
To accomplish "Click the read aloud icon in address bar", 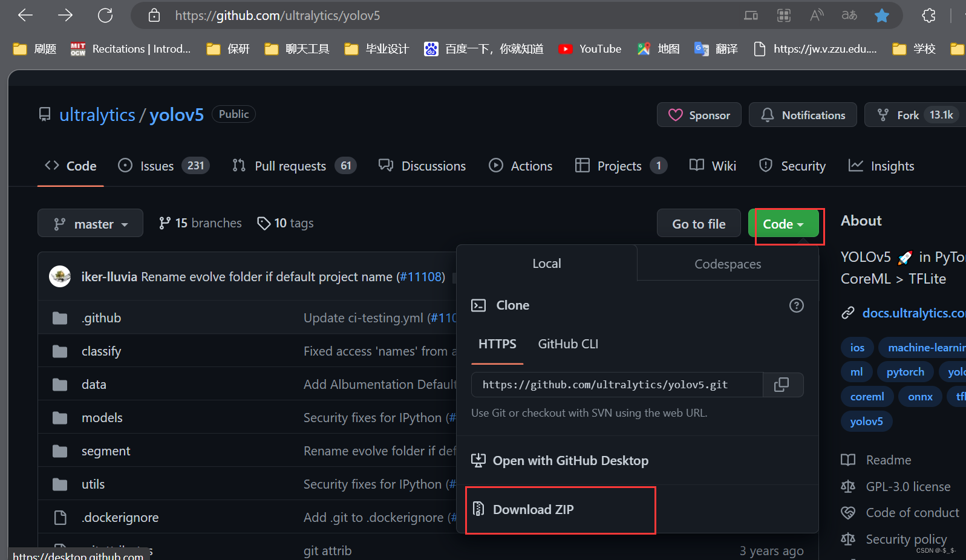I will point(817,15).
